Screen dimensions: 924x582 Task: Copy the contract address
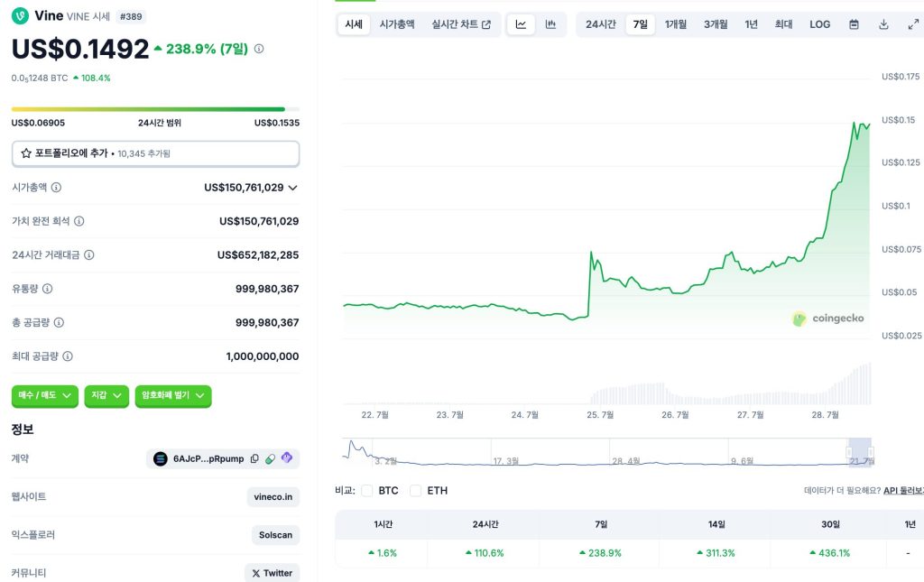254,458
